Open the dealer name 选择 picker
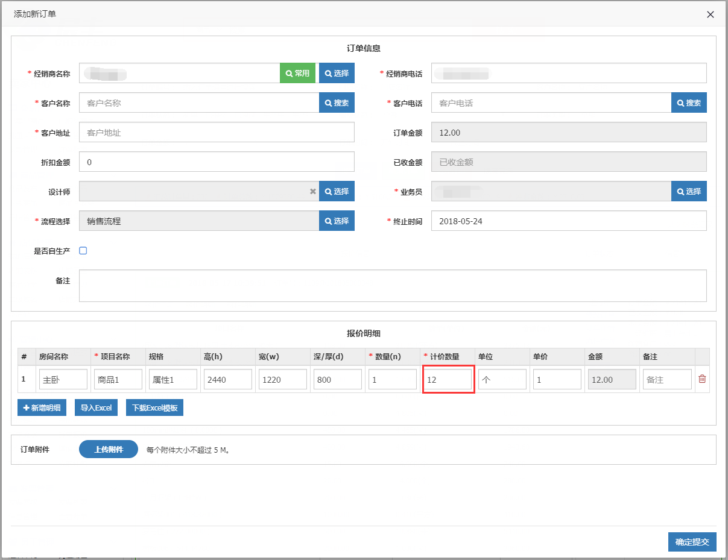 [x=337, y=73]
